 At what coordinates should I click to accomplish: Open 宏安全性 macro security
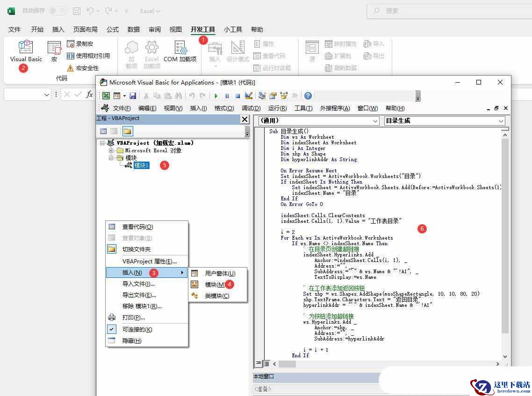pyautogui.click(x=83, y=68)
